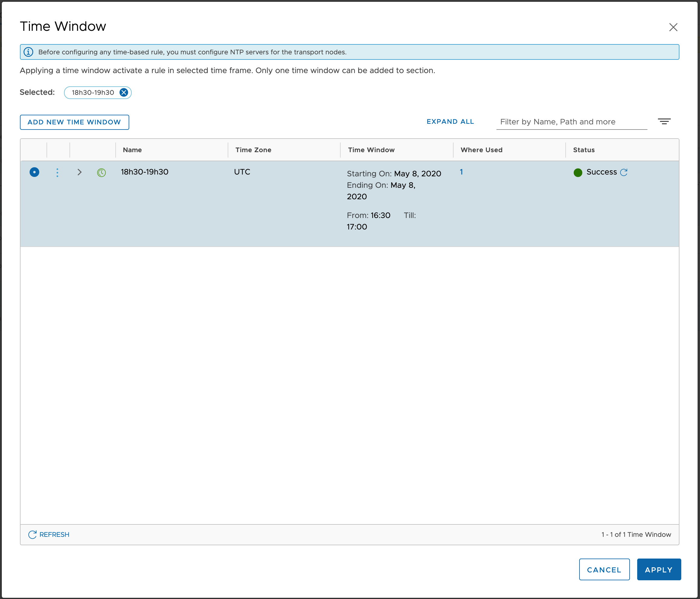
Task: Expand the 18h30-19h30 row details
Action: coord(79,172)
